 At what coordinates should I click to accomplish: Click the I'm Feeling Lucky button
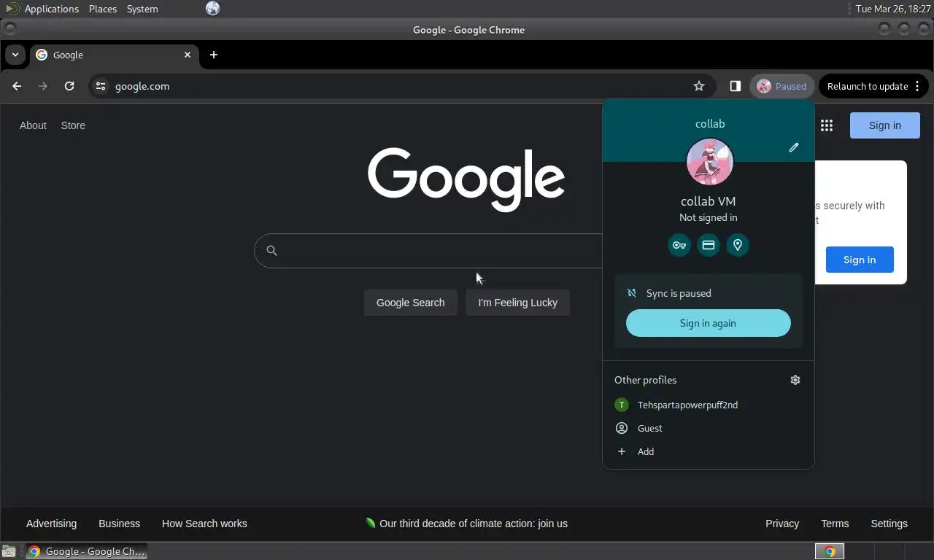click(x=517, y=303)
